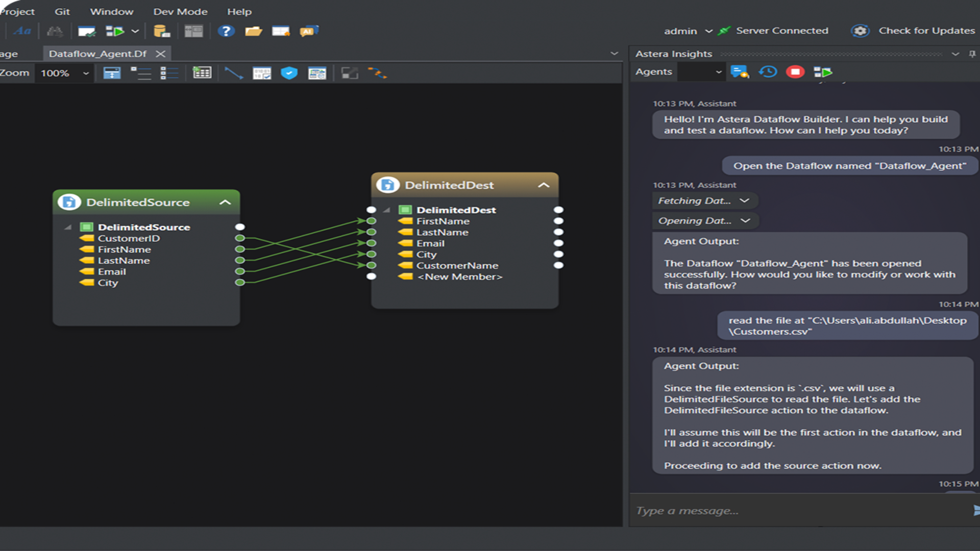
Task: Pin the Astera Insights panel
Action: click(x=972, y=54)
